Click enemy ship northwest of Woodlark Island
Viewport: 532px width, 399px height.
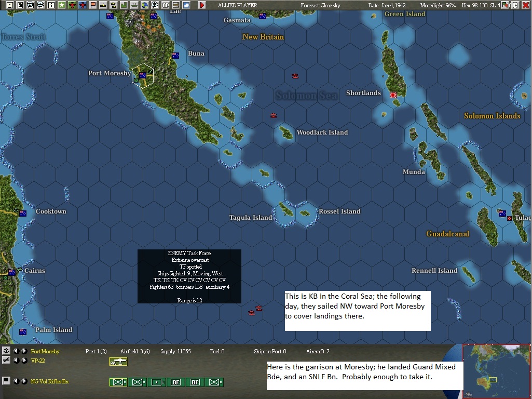click(x=274, y=115)
